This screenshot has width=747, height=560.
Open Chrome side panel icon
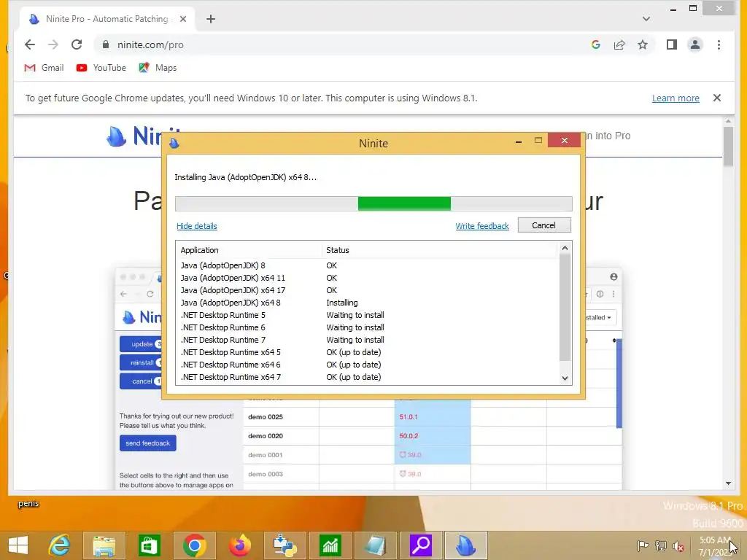pos(672,44)
